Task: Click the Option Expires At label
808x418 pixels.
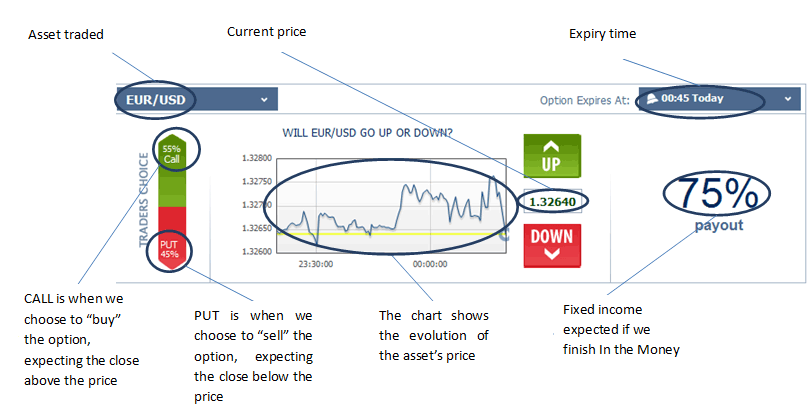Action: click(584, 101)
